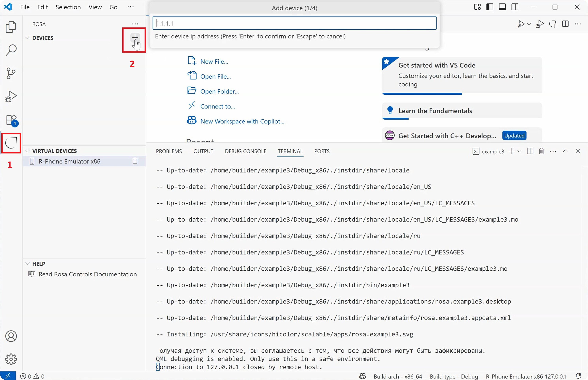Collapse the VIRTUAL DEVICES section
588x380 pixels.
coord(27,151)
